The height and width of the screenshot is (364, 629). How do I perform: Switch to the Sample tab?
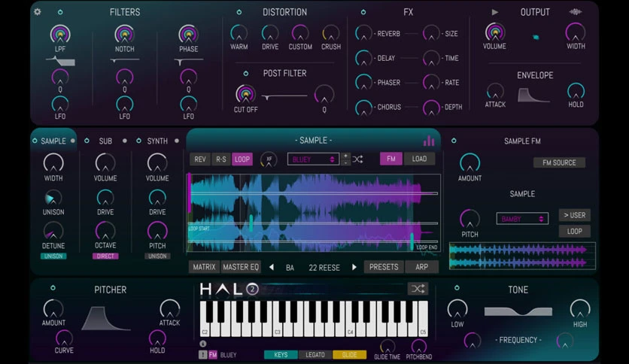pyautogui.click(x=53, y=141)
